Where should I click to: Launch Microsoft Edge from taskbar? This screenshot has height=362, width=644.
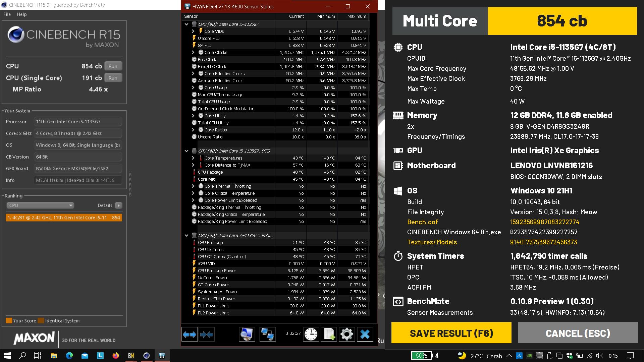click(69, 356)
